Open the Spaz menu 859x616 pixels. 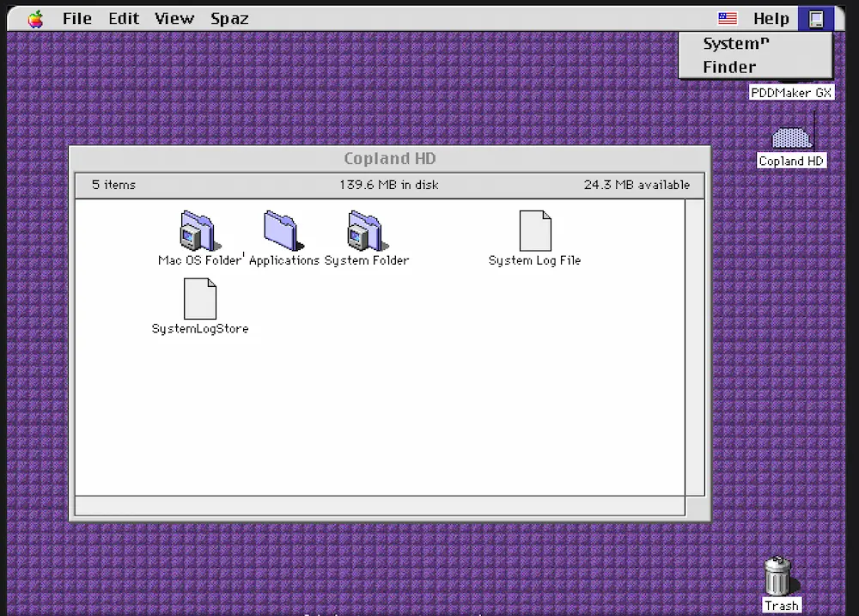(229, 19)
